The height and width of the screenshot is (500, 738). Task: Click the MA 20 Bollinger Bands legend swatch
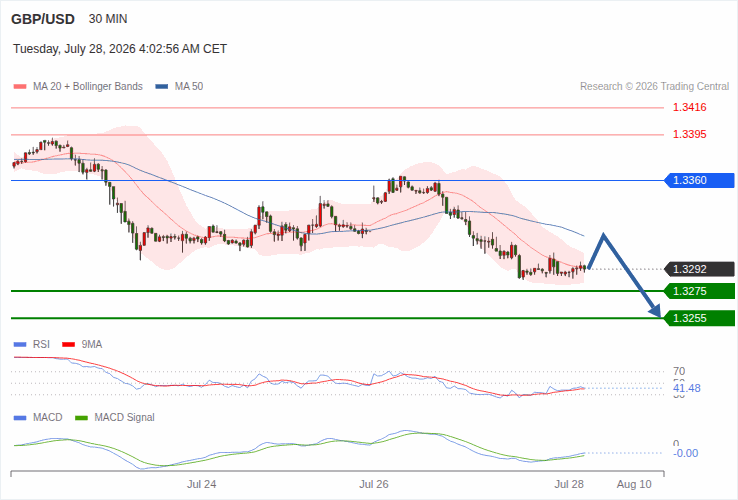coord(20,87)
